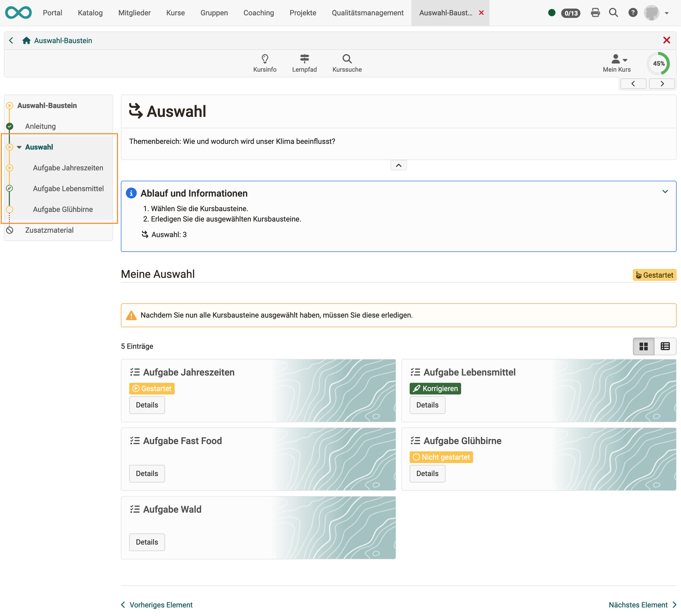This screenshot has width=681, height=616.
Task: Click the OpenOlat infinity logo
Action: point(18,13)
